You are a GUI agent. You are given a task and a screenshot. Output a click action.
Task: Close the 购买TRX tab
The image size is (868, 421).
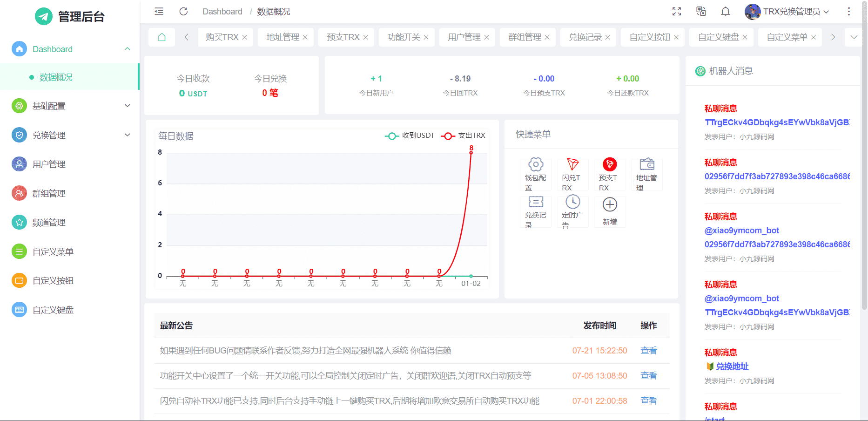coord(245,38)
